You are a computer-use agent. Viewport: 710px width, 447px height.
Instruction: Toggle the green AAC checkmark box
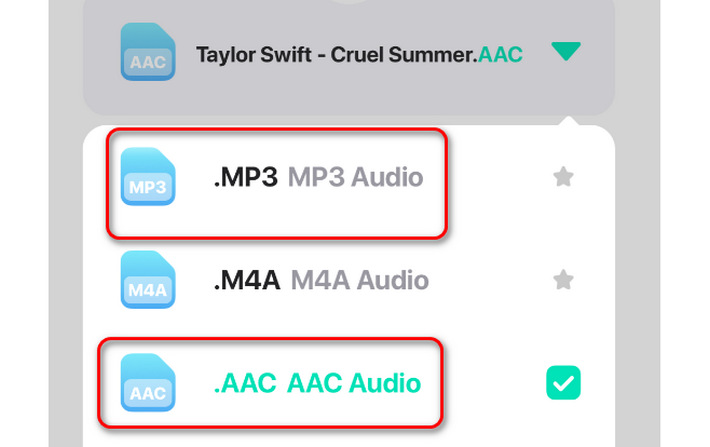[x=563, y=382]
